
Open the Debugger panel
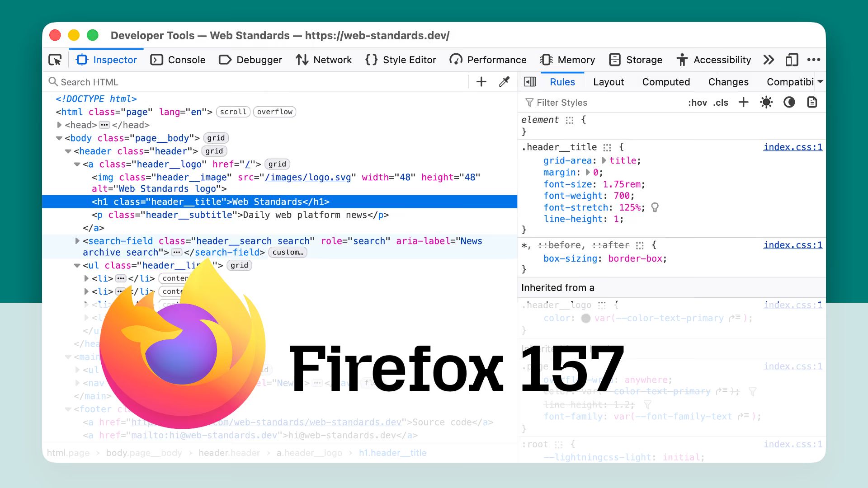click(250, 60)
